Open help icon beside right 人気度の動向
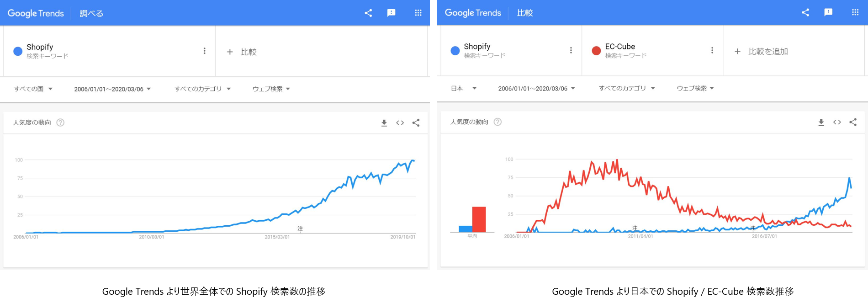The height and width of the screenshot is (303, 868). pos(498,122)
